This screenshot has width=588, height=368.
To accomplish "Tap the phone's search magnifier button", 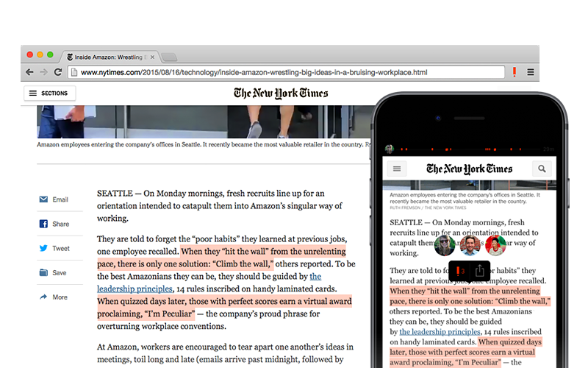I will pos(542,169).
